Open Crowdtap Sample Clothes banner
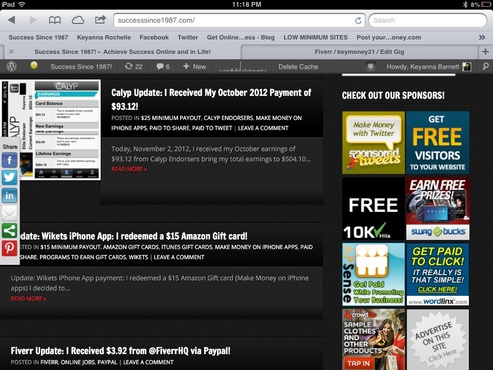Image resolution: width=493 pixels, height=370 pixels. pos(373,339)
